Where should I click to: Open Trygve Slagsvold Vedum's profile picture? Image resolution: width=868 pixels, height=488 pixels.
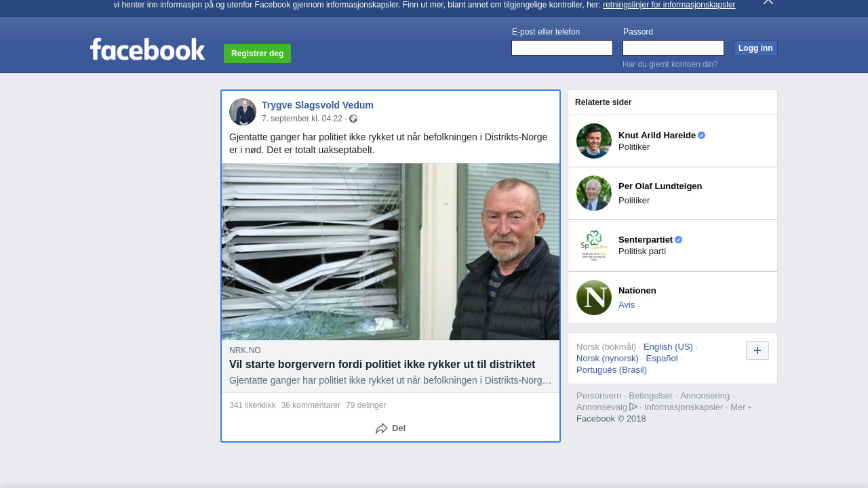pyautogui.click(x=243, y=112)
